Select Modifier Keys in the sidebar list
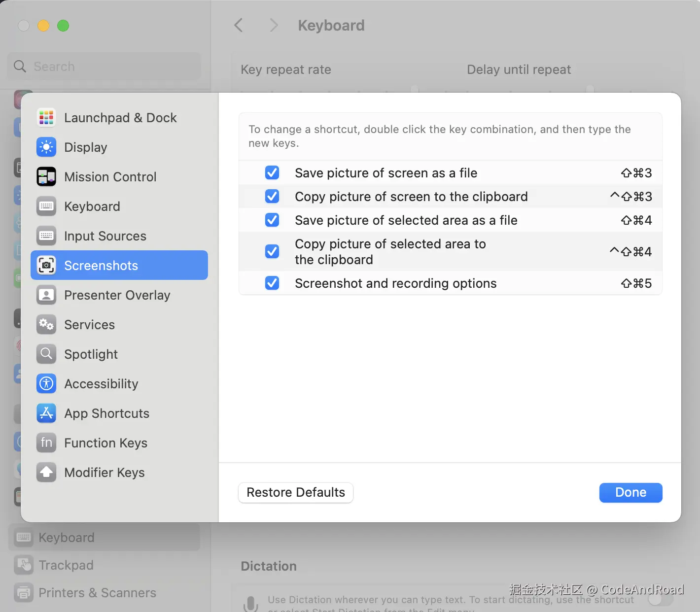The width and height of the screenshot is (700, 612). click(104, 473)
